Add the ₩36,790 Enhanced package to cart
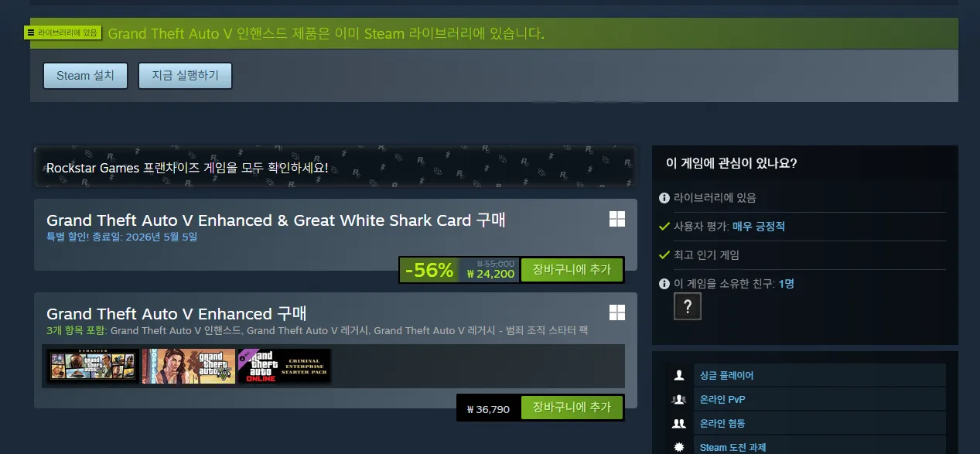The height and width of the screenshot is (454, 980). click(x=572, y=408)
